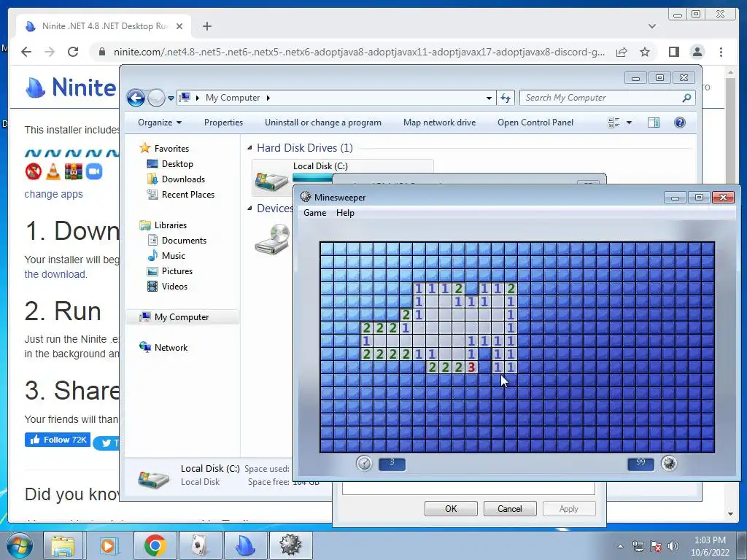Click the red 3 tile in Minesweeper

[472, 367]
